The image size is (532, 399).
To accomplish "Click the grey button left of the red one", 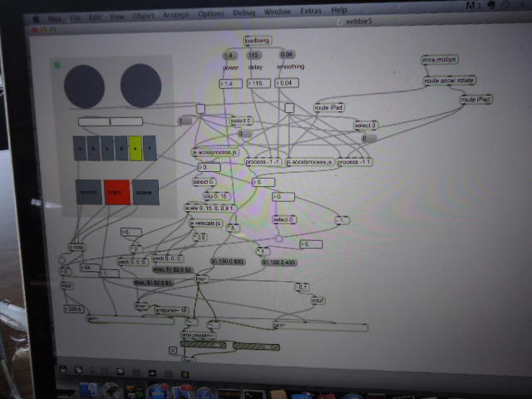I will click(x=89, y=192).
